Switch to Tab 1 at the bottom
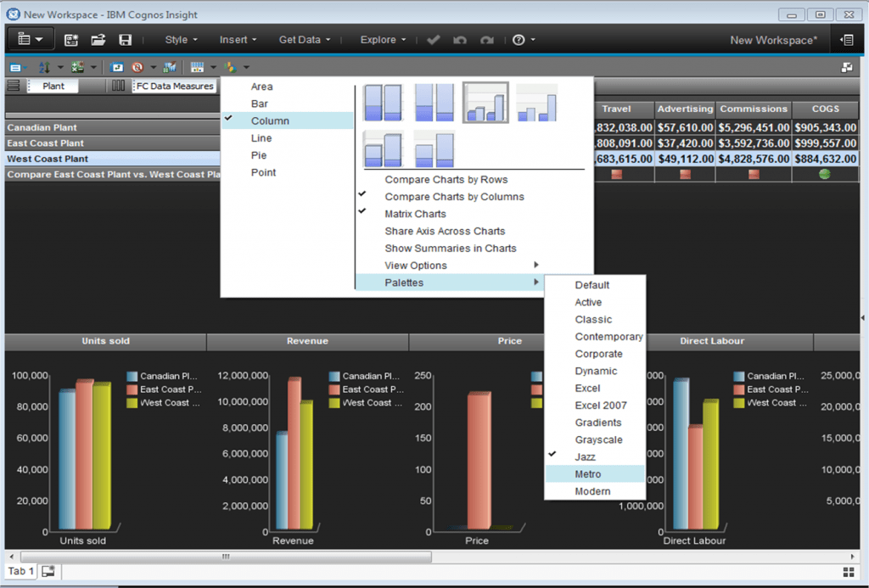This screenshot has width=869, height=588. click(x=19, y=571)
